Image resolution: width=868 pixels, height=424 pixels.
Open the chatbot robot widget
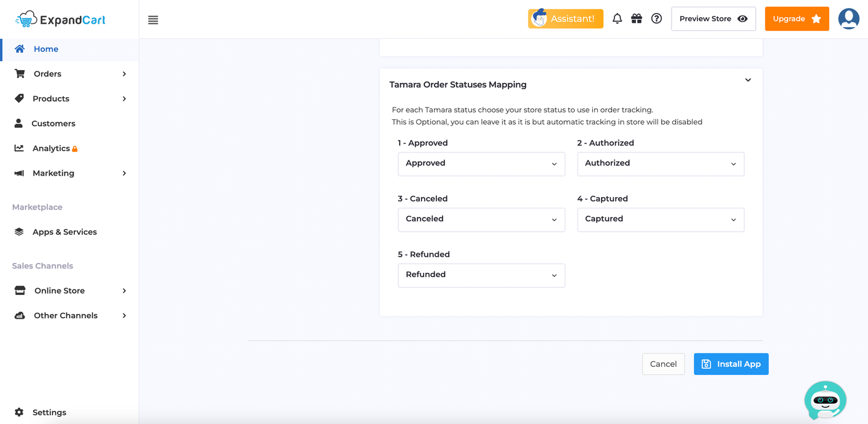pos(826,400)
